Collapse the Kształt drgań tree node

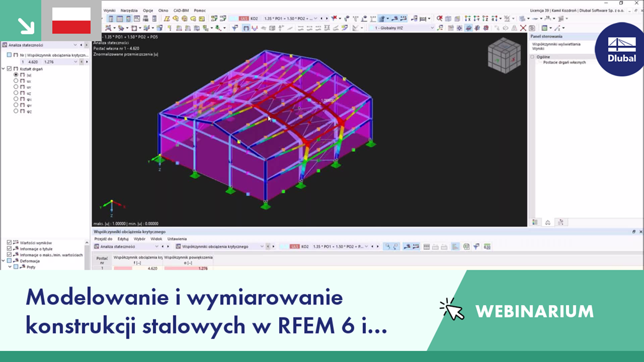pyautogui.click(x=3, y=69)
